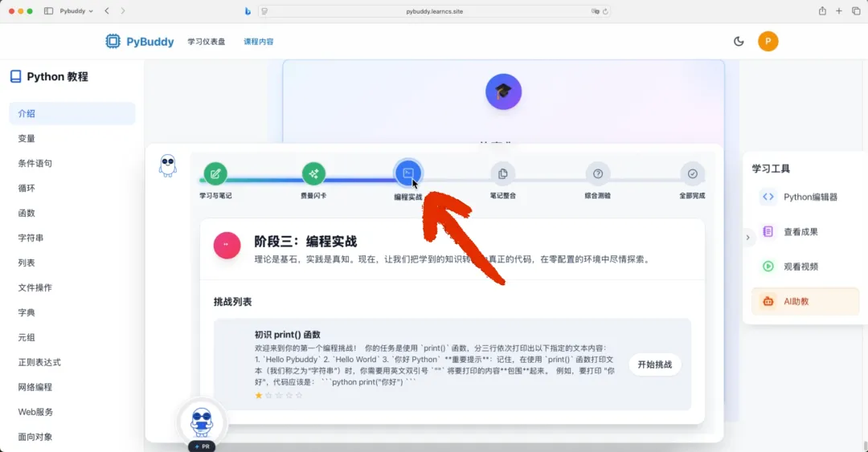
Task: Open the 综合测验 question-mark step
Action: [598, 173]
